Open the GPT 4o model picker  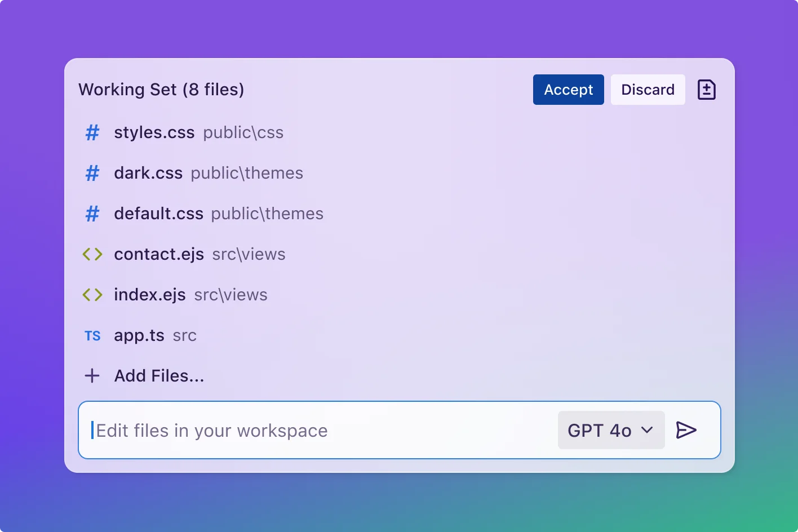[611, 430]
